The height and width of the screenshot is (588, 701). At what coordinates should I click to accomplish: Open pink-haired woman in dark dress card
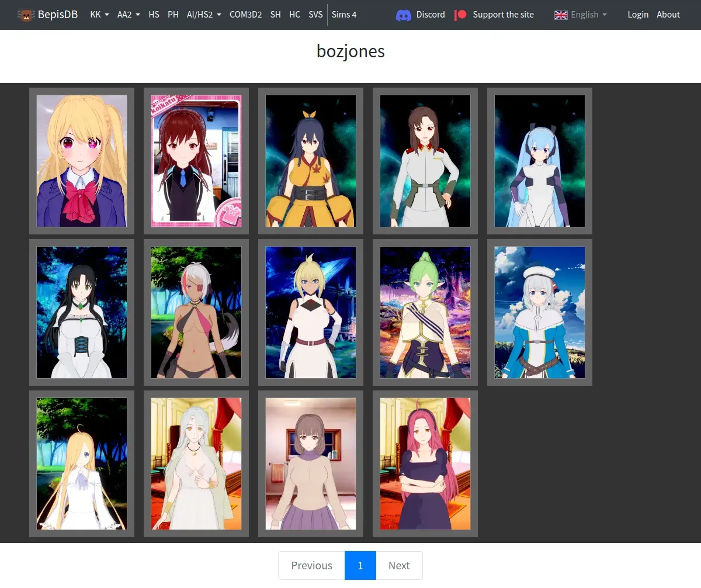425,464
